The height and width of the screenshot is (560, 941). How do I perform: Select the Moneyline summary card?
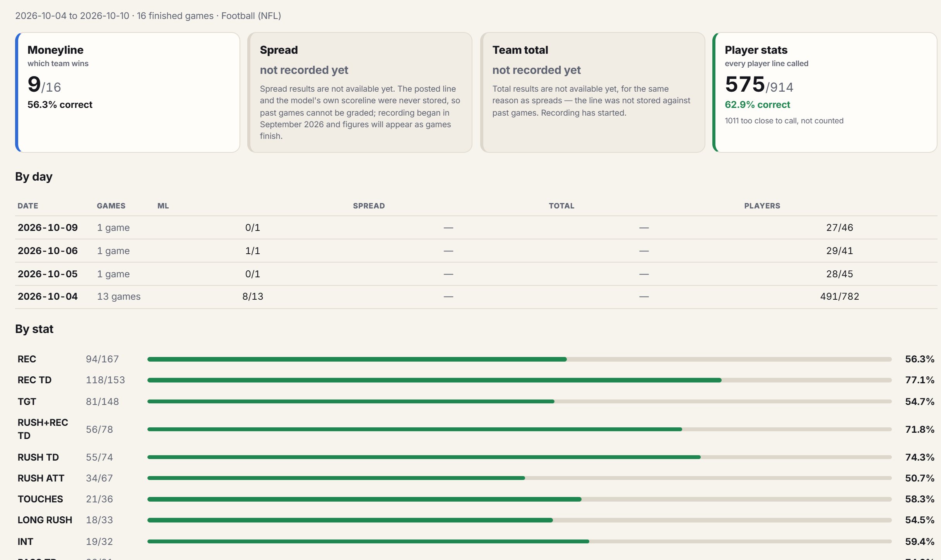[128, 92]
